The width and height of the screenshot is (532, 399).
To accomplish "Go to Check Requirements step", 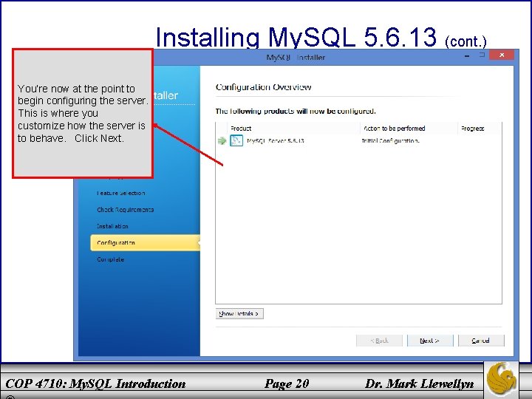I will 125,210.
